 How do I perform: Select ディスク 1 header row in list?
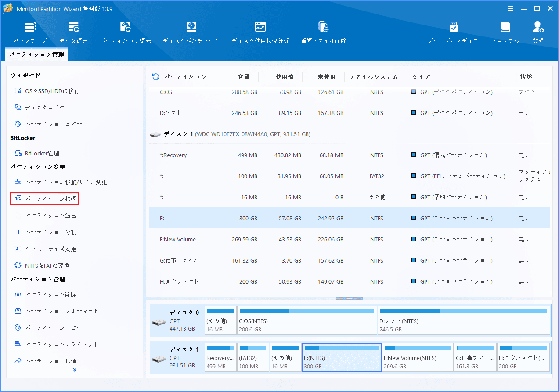(349, 134)
